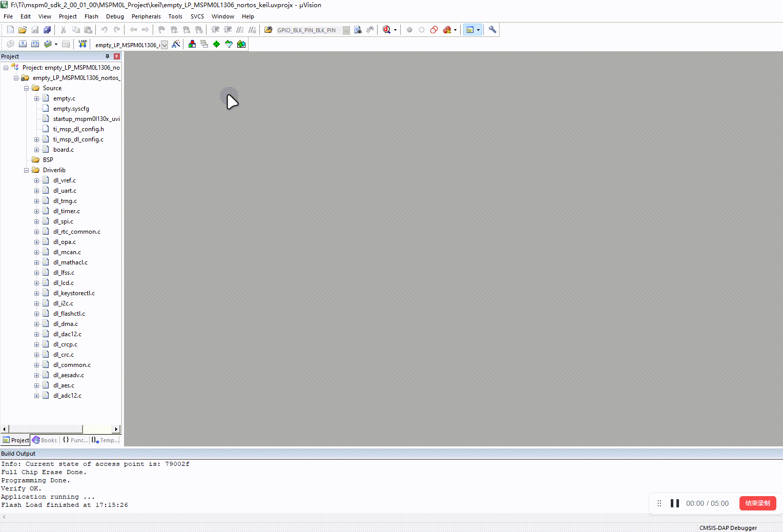Click the project tree horizontal scrollbar
Image resolution: width=783 pixels, height=532 pixels.
pyautogui.click(x=45, y=429)
